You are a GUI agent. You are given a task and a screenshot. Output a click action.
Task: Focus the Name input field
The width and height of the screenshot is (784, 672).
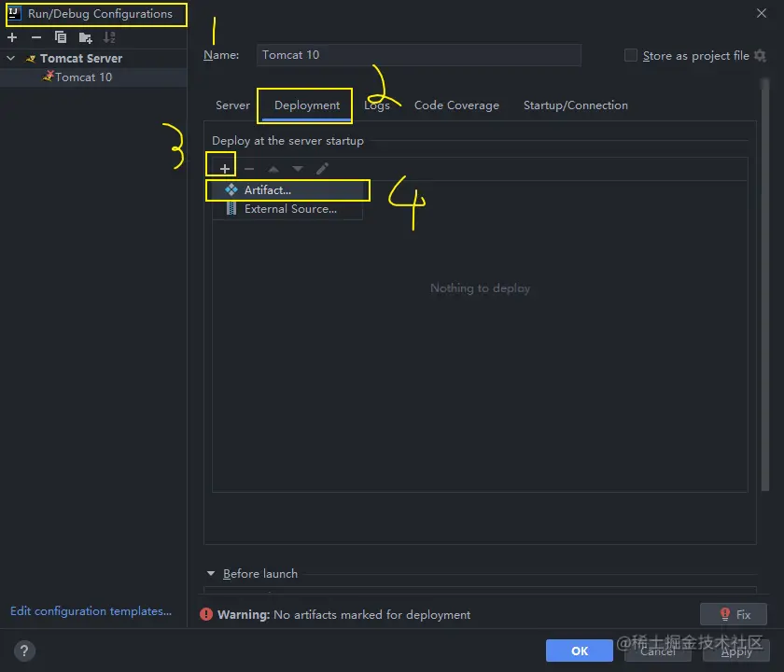(418, 55)
